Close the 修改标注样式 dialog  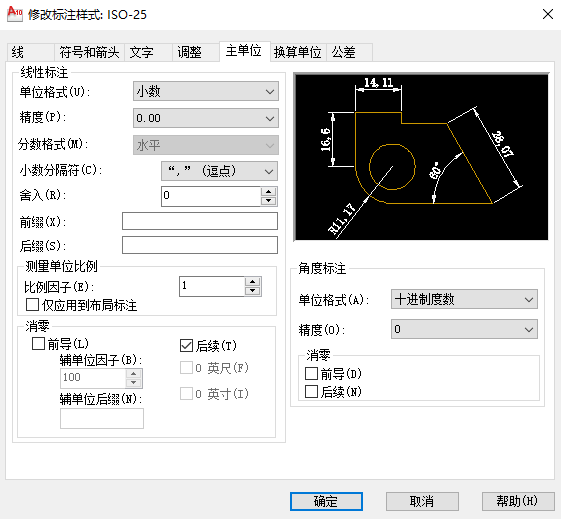click(548, 14)
